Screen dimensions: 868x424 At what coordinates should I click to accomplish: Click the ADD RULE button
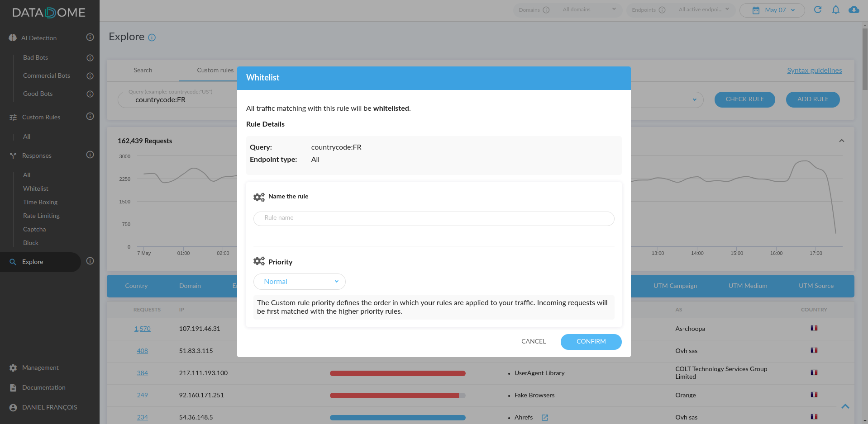coord(813,99)
